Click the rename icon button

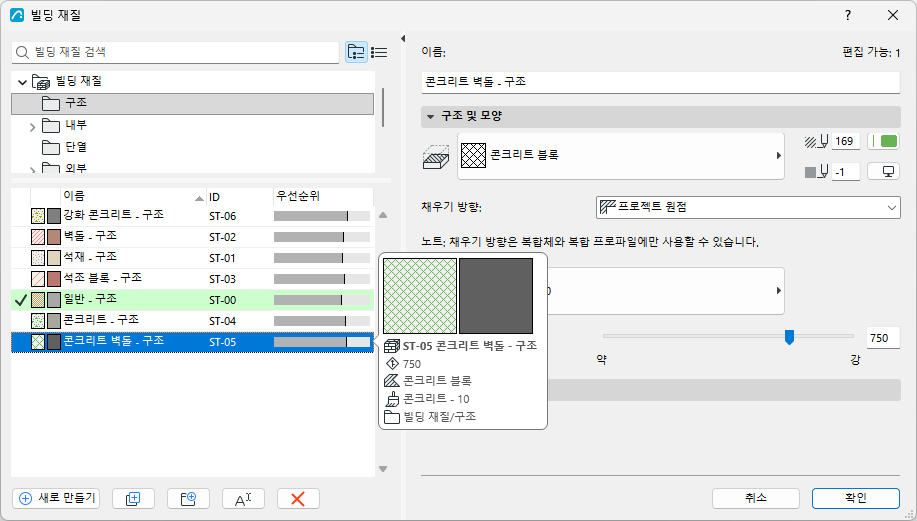tap(243, 498)
